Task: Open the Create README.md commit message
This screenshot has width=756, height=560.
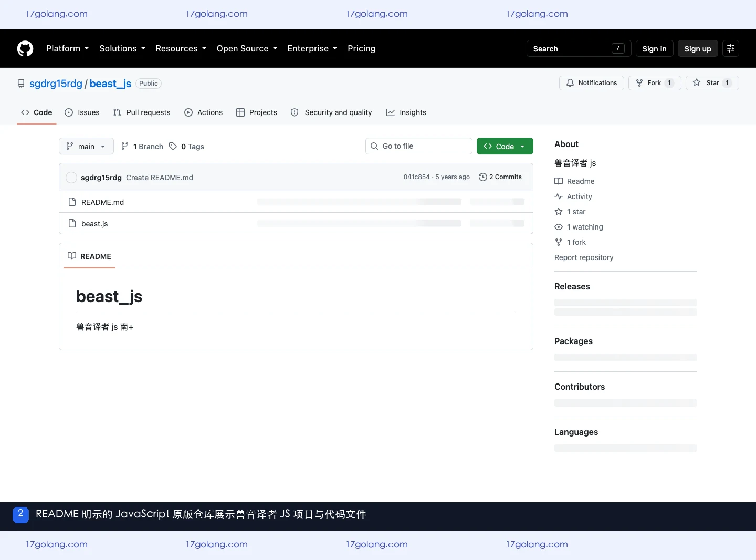Action: pyautogui.click(x=160, y=178)
